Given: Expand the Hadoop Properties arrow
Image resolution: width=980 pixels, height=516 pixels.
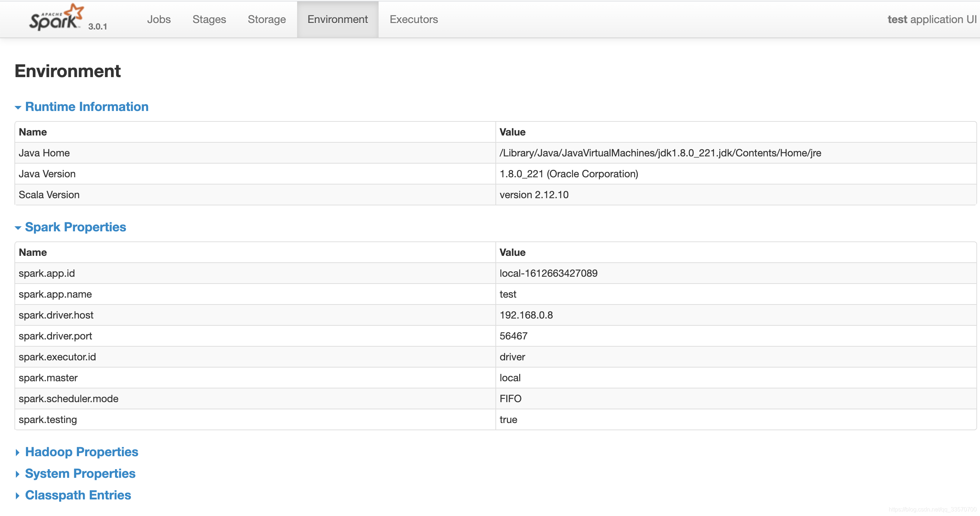Looking at the screenshot, I should tap(18, 453).
